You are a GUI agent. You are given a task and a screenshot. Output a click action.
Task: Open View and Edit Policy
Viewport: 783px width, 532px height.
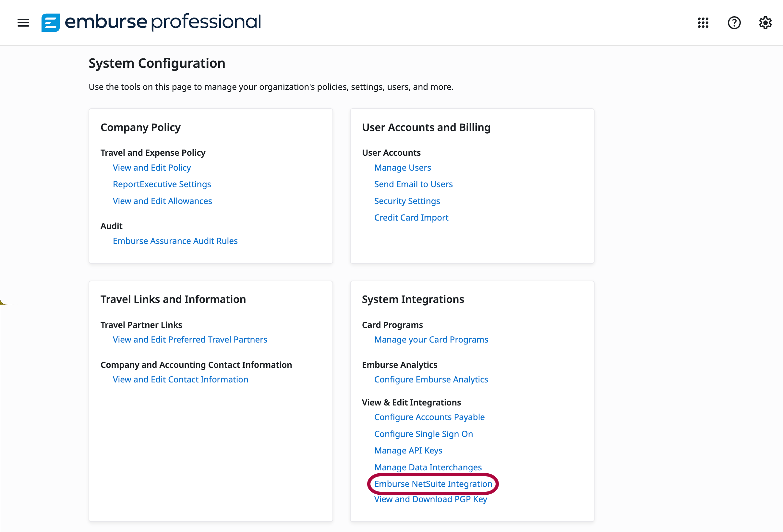click(151, 167)
